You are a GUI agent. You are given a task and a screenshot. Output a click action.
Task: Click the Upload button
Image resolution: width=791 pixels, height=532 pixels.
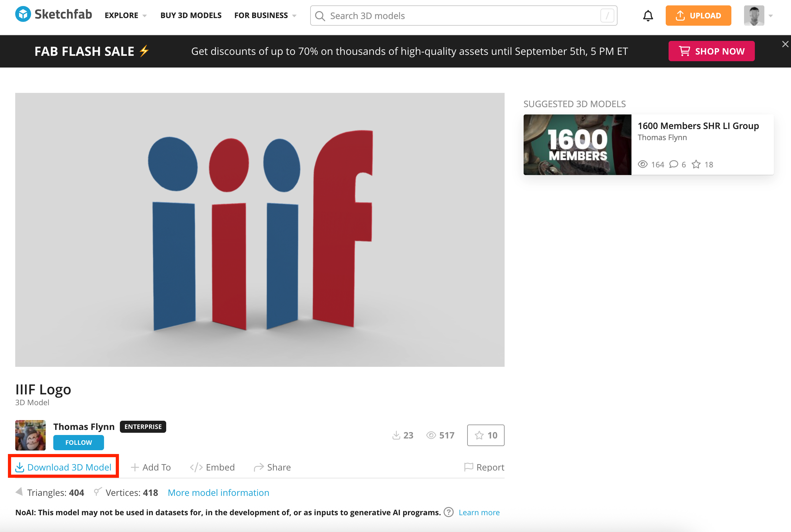698,16
